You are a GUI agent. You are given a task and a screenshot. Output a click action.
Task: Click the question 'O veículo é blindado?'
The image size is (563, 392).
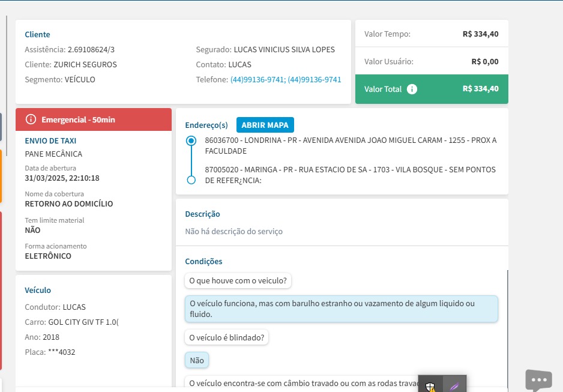226,337
